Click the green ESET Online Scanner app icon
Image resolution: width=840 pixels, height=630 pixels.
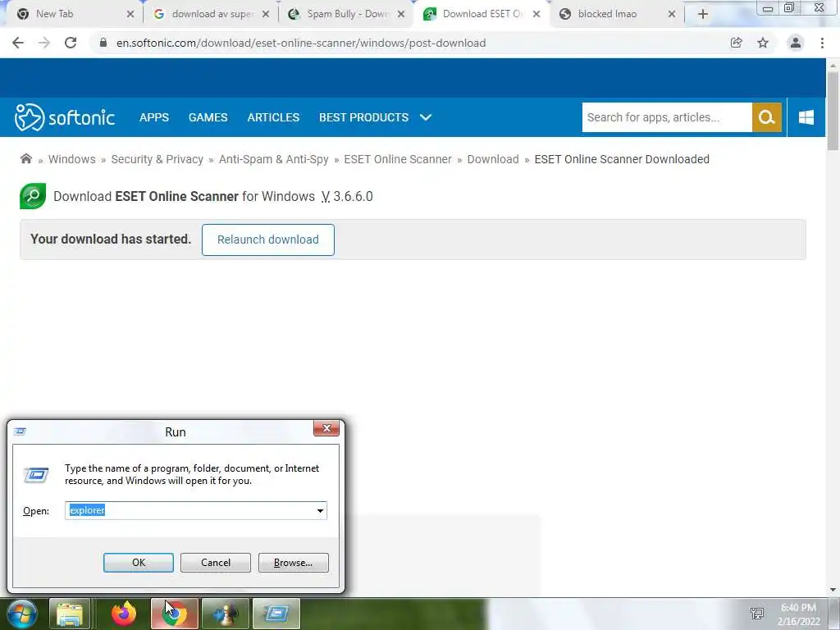pyautogui.click(x=33, y=196)
